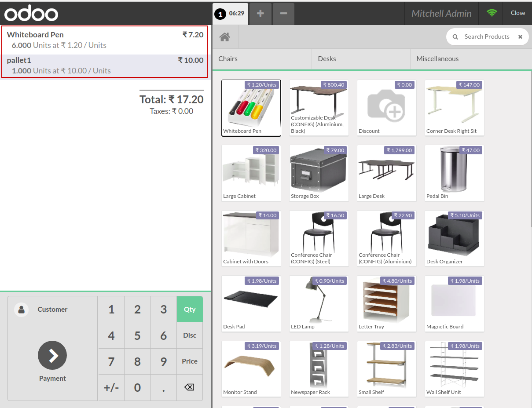Select the pallet1 order line
This screenshot has width=532, height=408.
click(x=105, y=66)
